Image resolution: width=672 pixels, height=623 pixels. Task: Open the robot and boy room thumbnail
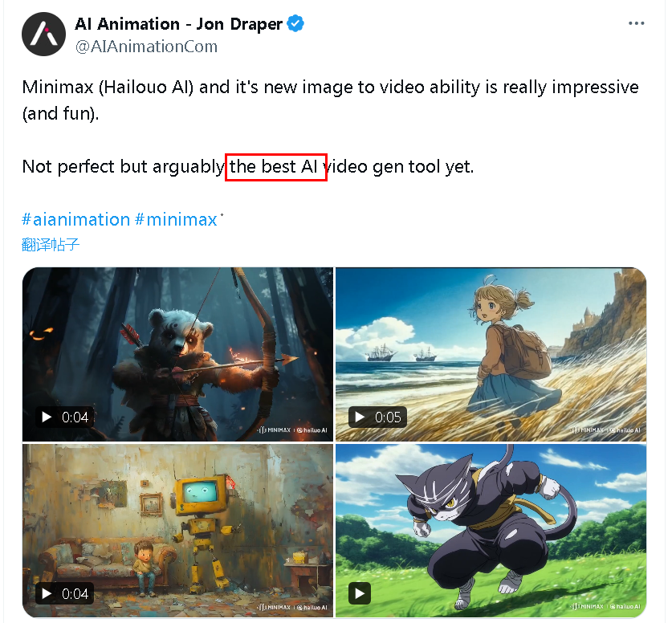[x=177, y=531]
